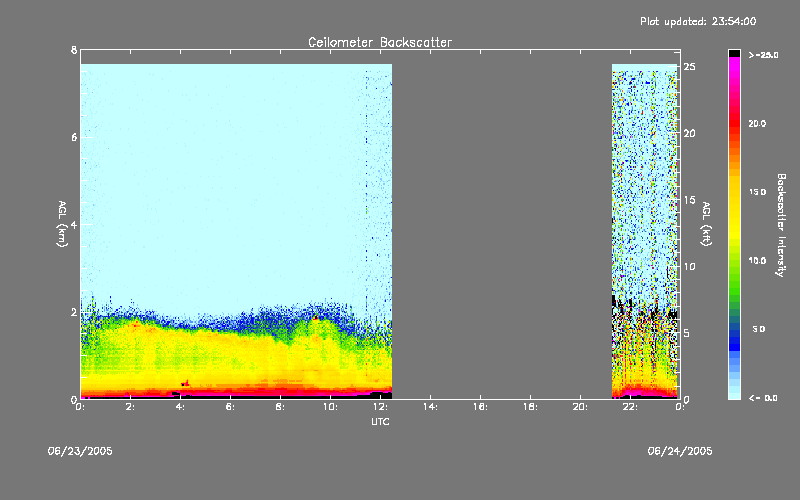
Task: Click the 20 tick on the kft axis
Action: coord(689,133)
